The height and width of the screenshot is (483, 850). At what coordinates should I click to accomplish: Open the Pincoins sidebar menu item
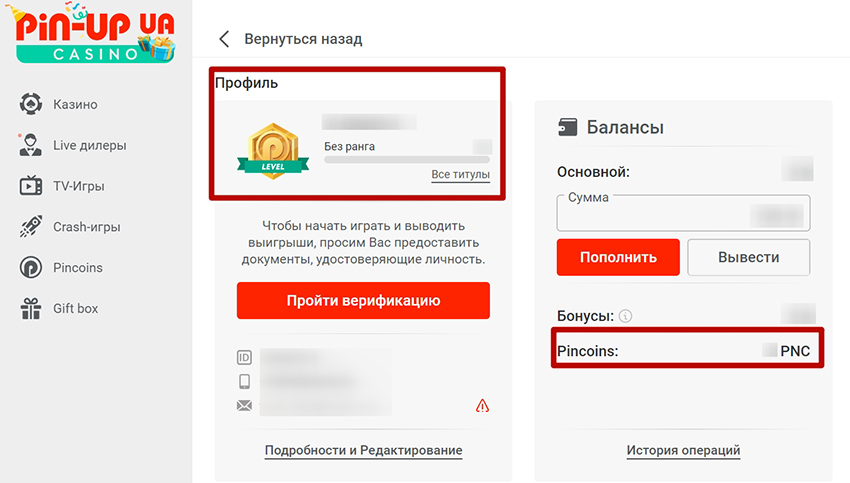point(78,267)
